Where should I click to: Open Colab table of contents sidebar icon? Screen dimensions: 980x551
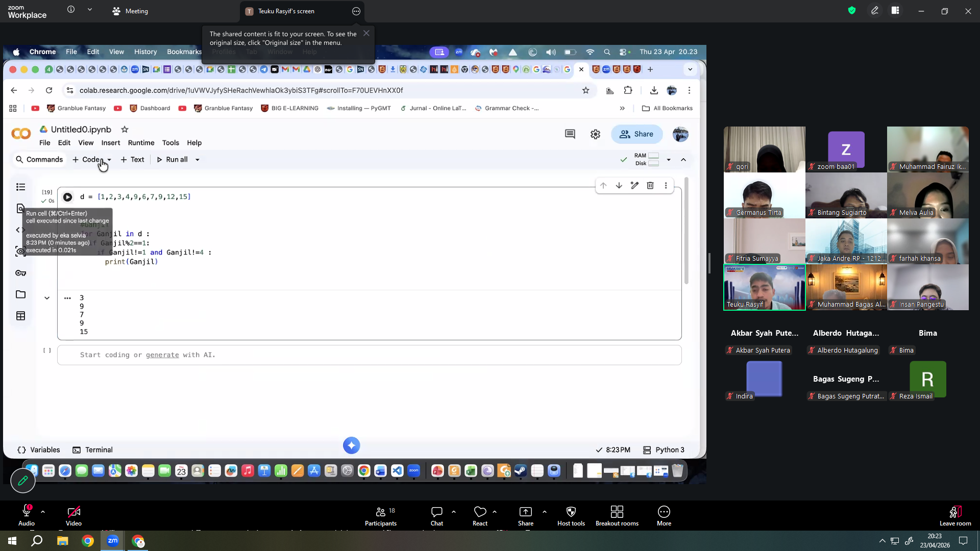[x=20, y=187]
